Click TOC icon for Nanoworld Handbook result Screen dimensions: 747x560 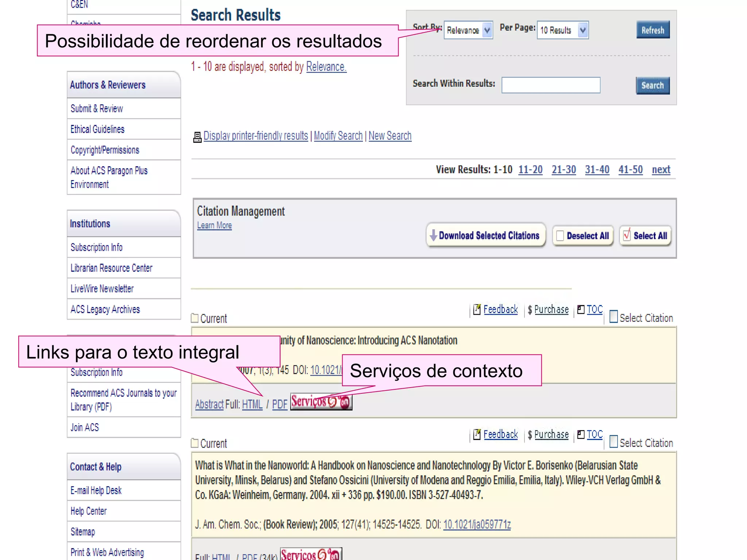581,435
